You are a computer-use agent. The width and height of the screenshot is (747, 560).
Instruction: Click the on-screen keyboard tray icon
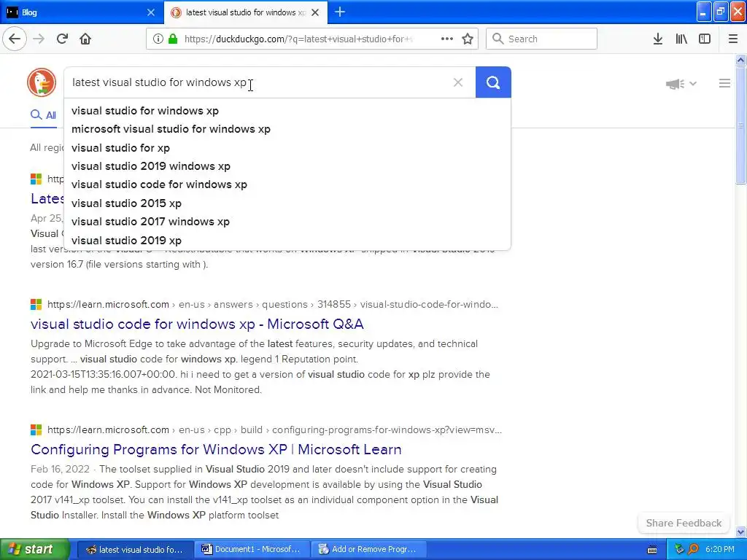pyautogui.click(x=652, y=550)
